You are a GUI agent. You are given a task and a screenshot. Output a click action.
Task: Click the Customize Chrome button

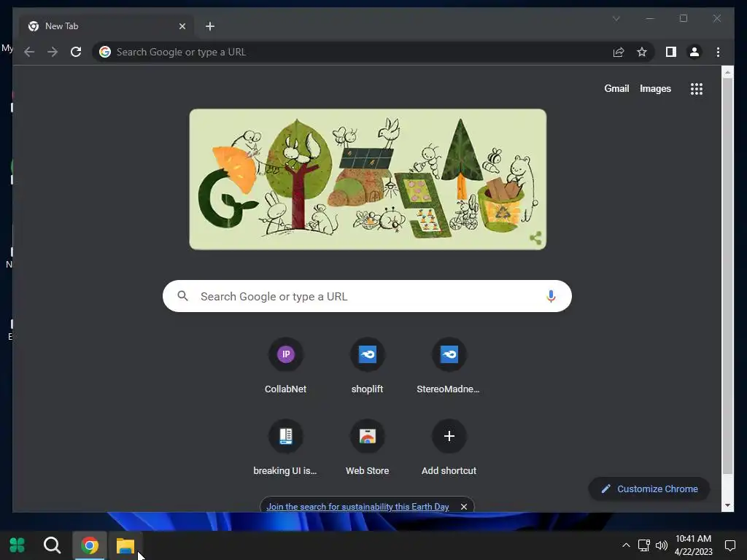649,489
